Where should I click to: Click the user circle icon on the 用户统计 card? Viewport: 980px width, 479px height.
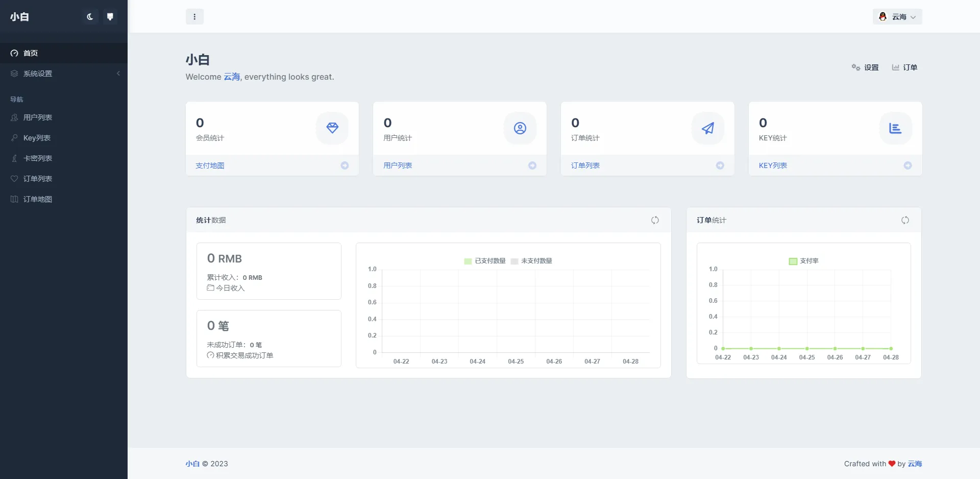(x=520, y=128)
